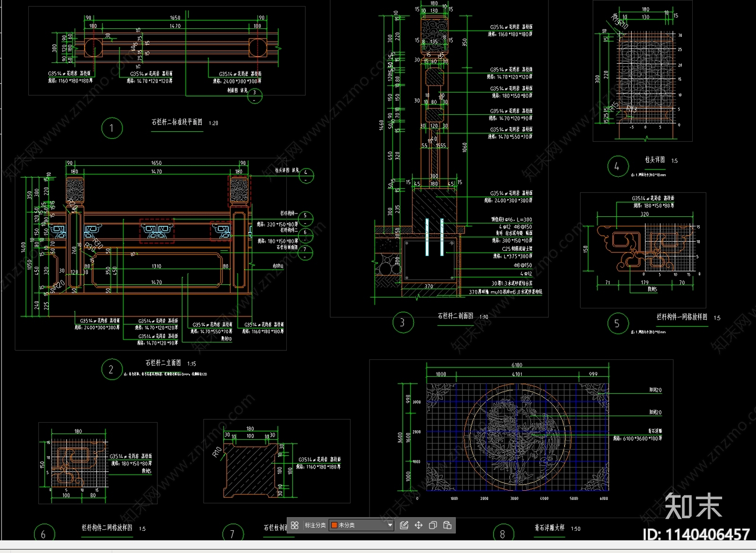The image size is (756, 553).
Task: Select the title 栏杆构件一网格放样图
Action: [682, 317]
